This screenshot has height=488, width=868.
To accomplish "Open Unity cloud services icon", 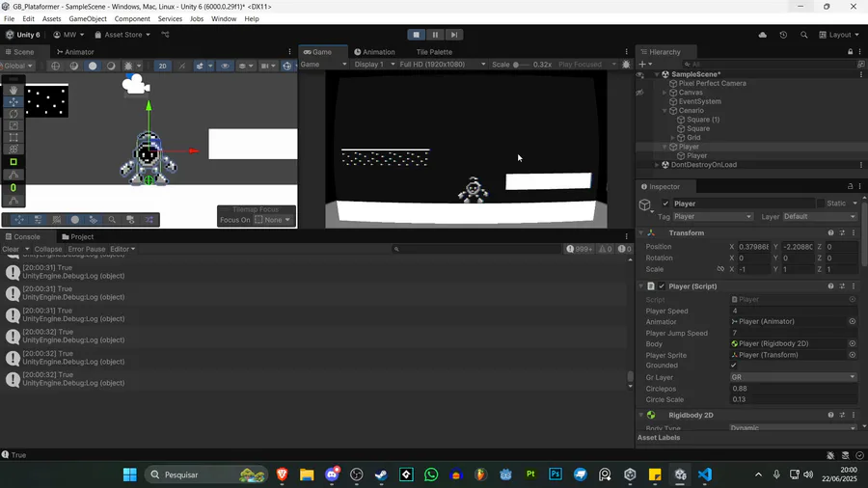I will point(763,35).
